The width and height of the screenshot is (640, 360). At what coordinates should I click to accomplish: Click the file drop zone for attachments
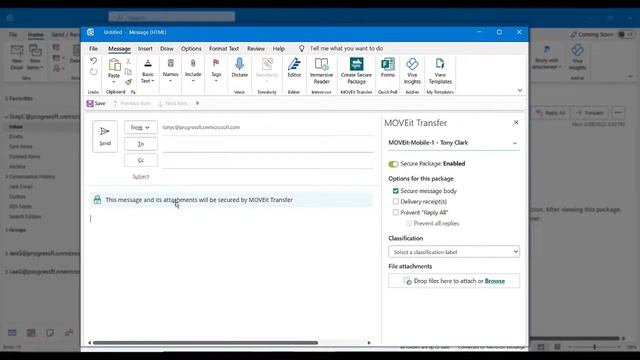[454, 281]
